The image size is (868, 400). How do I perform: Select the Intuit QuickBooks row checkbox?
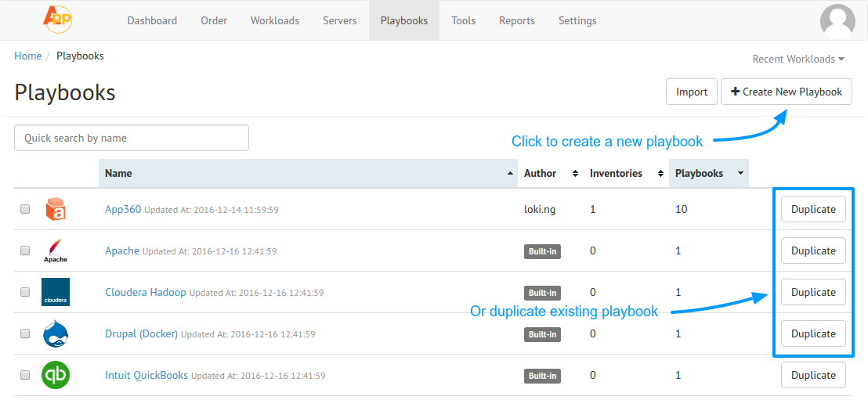[25, 375]
